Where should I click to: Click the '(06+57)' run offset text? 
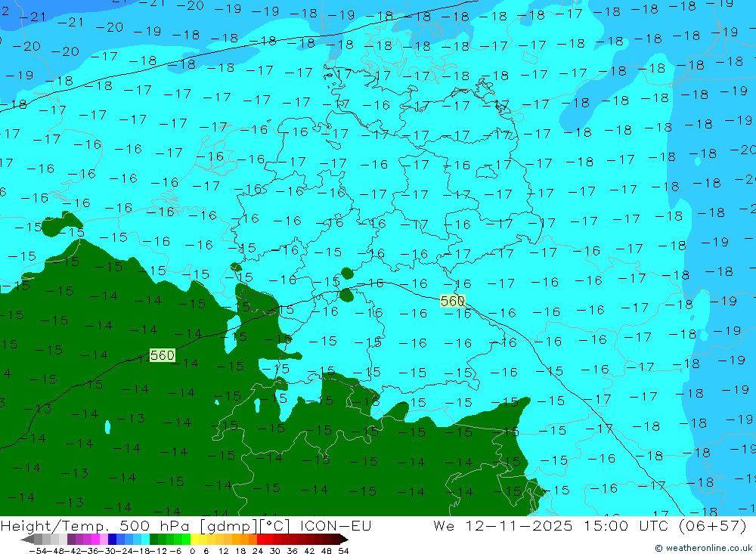click(x=712, y=525)
